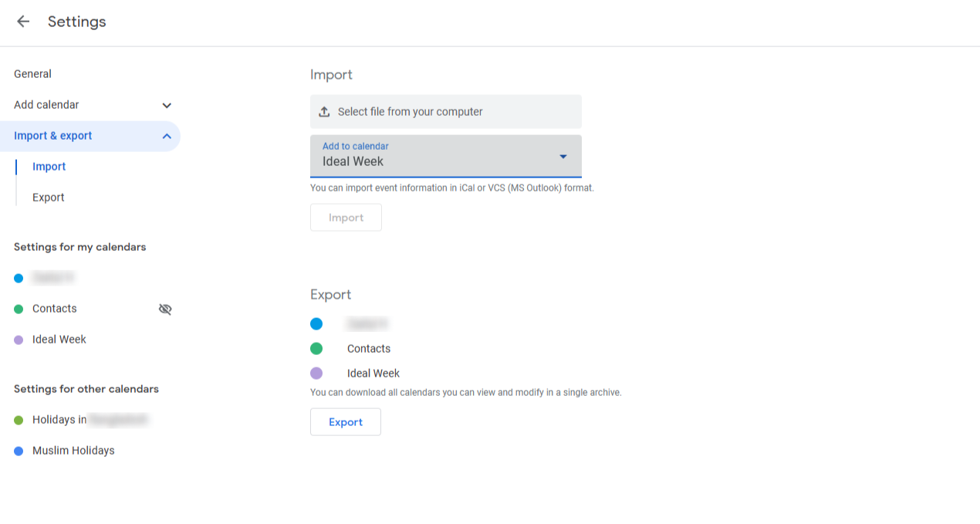
Task: Click the blue dot beside Muslim Holidays
Action: (x=17, y=450)
